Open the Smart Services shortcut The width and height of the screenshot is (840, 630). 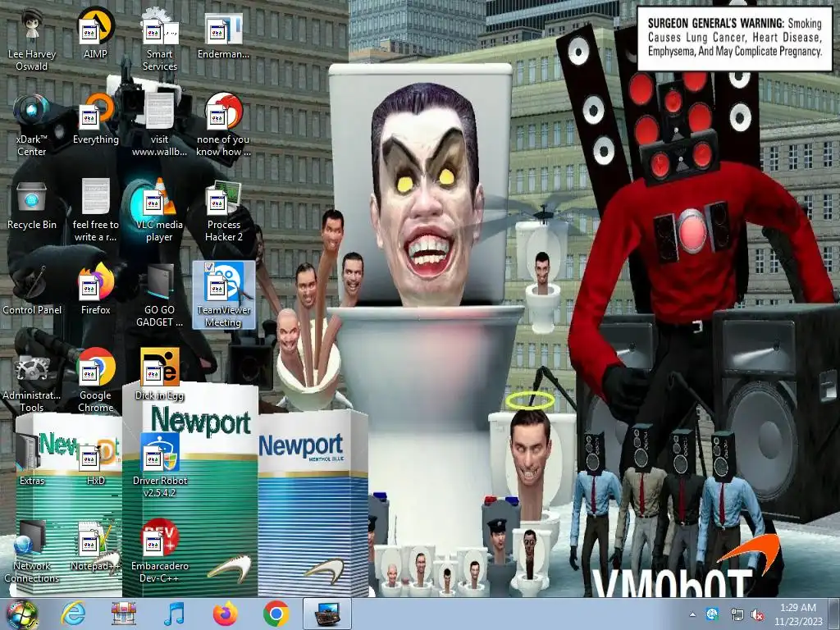[160, 40]
